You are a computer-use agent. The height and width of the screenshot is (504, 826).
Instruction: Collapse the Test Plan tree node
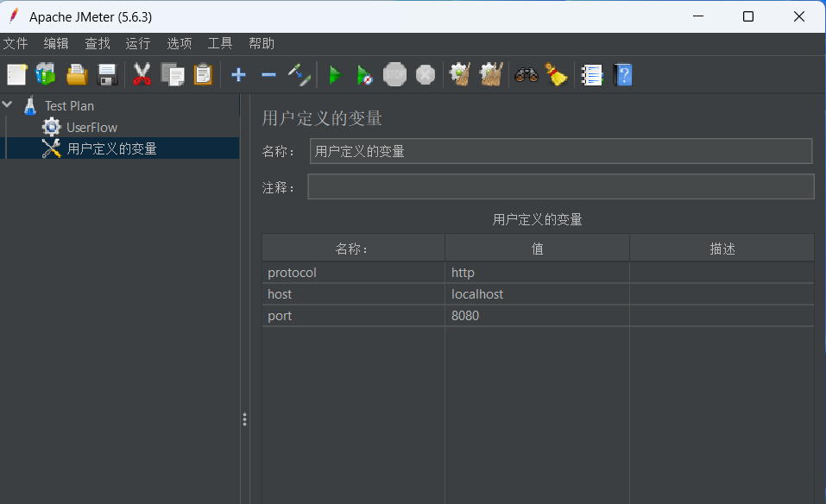point(8,104)
